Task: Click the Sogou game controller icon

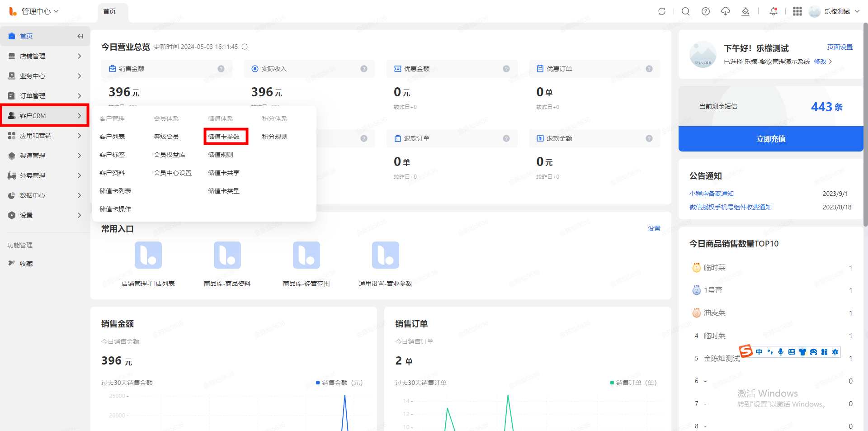Action: coord(813,352)
